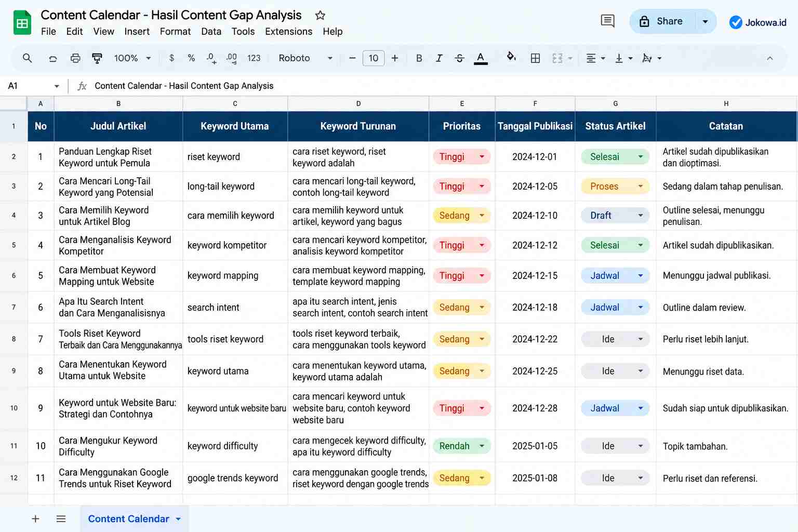Add a new sheet with plus icon

[x=35, y=518]
